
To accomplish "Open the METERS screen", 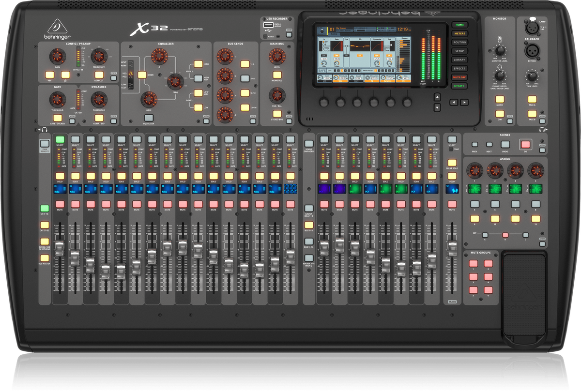I will (x=459, y=33).
